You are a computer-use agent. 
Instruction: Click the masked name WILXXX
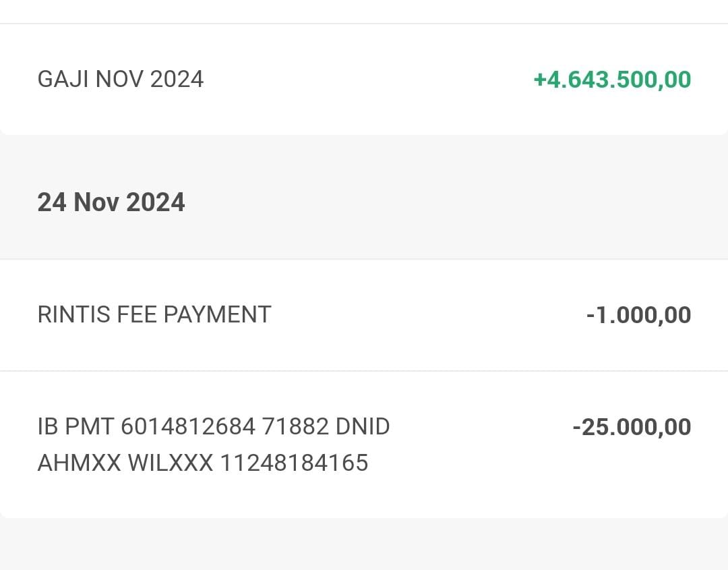[171, 463]
